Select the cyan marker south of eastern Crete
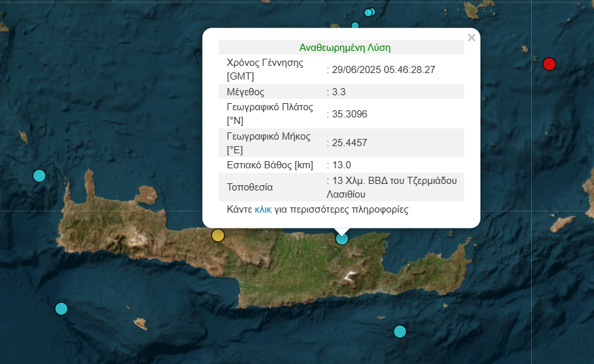Screen dimensions: 594x364 [x=399, y=331]
